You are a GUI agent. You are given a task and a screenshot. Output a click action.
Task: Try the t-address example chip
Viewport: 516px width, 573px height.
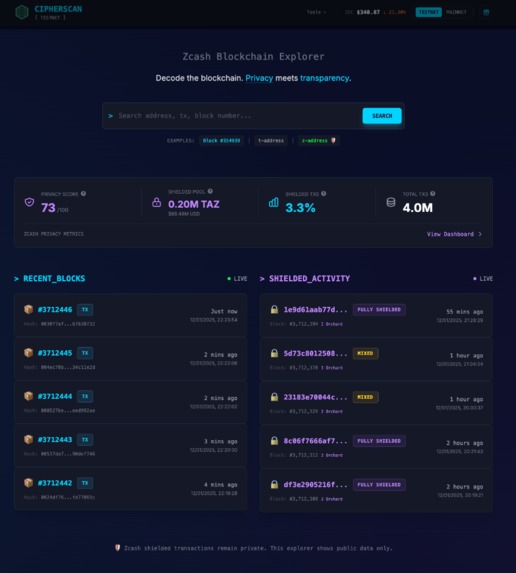[x=271, y=141]
